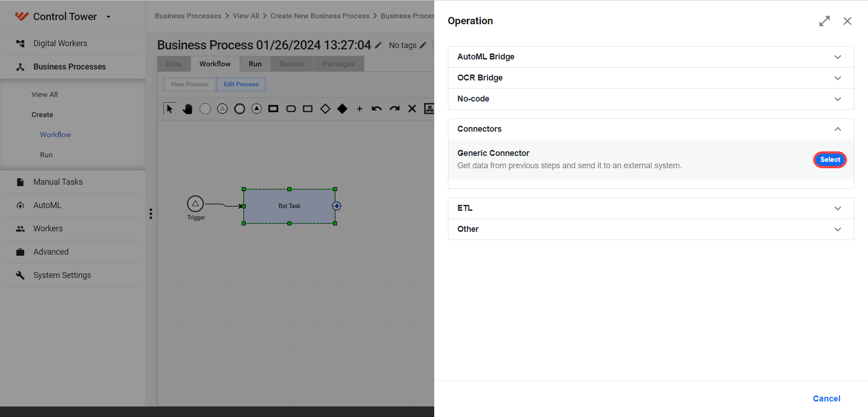Click Create in the sidebar submenu
The width and height of the screenshot is (868, 417).
point(42,115)
